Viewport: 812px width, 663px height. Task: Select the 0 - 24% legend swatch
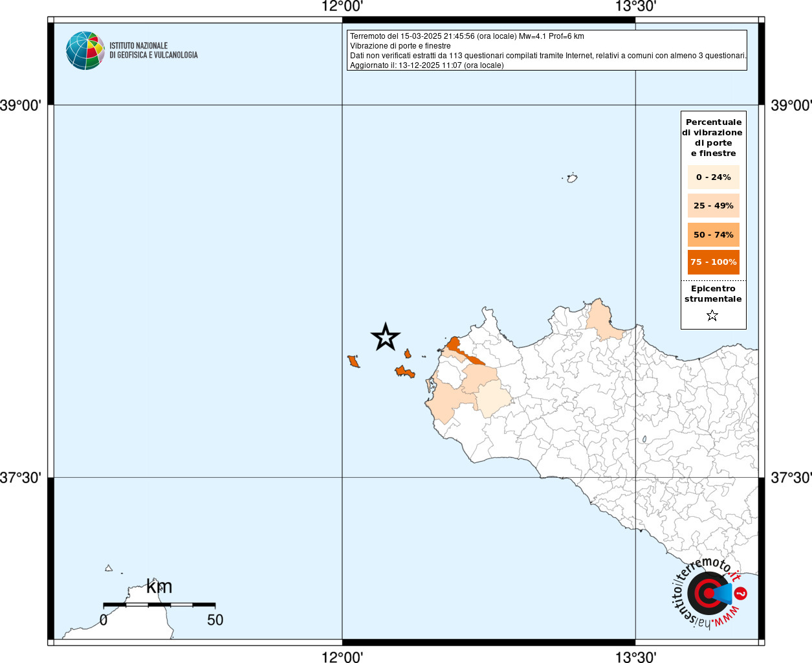[713, 177]
